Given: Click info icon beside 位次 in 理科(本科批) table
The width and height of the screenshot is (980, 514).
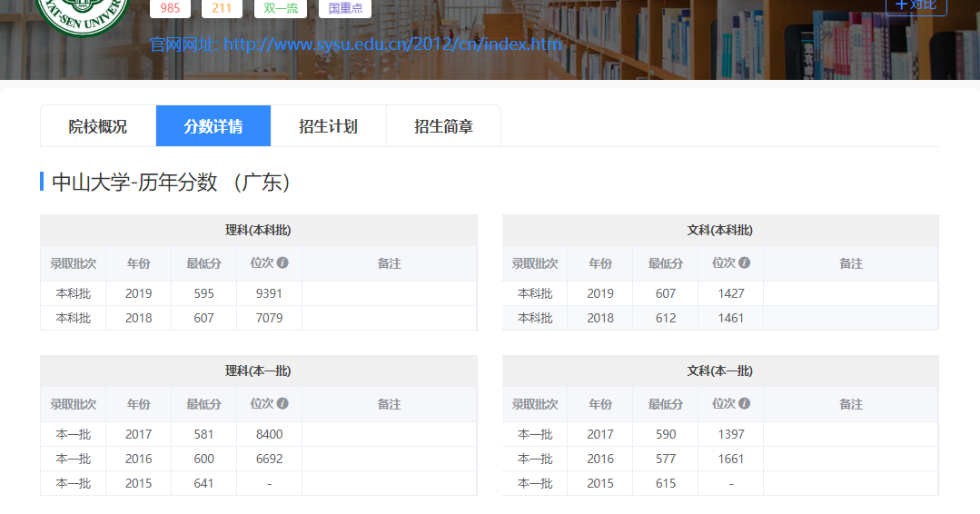Looking at the screenshot, I should (x=282, y=263).
